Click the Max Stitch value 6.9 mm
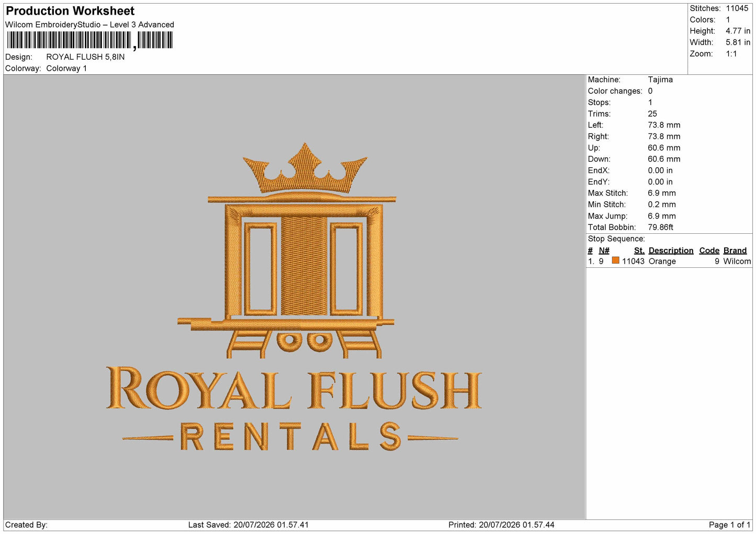This screenshot has width=756, height=534. [x=662, y=193]
